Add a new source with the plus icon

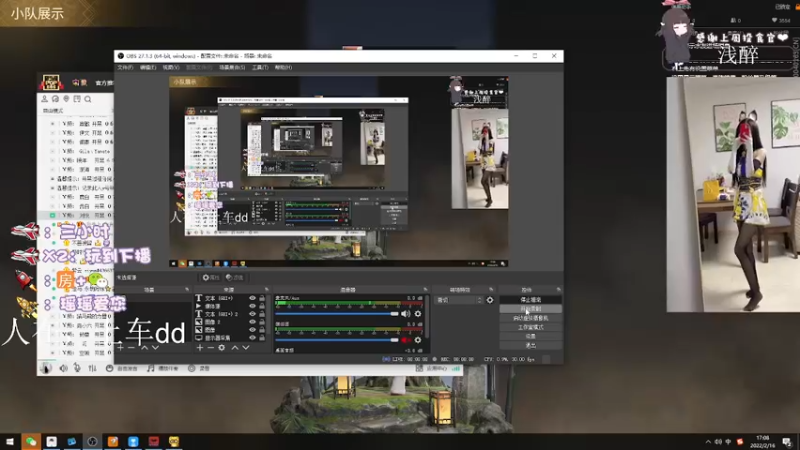[199, 347]
